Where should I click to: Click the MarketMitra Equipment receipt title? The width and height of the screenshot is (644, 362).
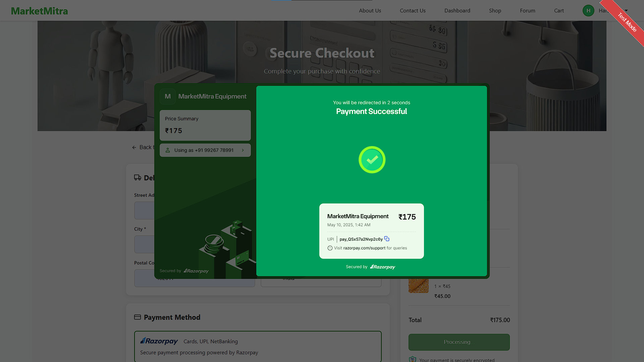click(x=358, y=216)
